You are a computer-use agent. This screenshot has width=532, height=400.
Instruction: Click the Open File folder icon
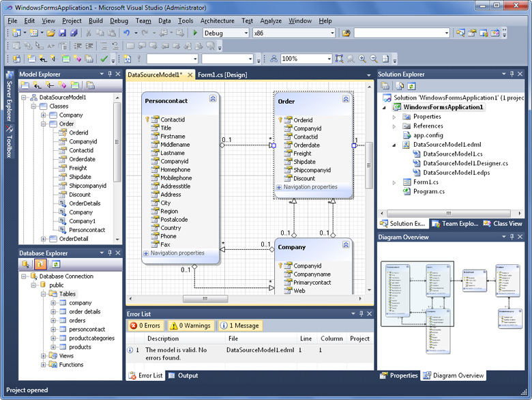pyautogui.click(x=51, y=33)
